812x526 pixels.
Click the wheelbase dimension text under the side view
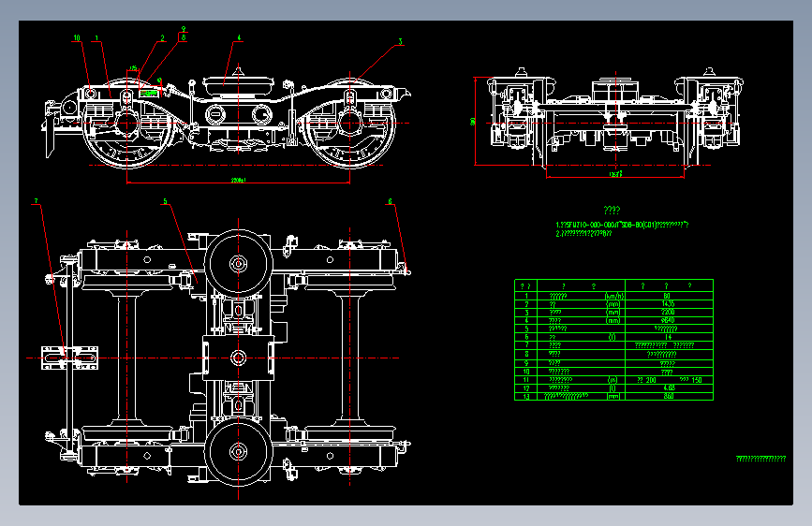click(238, 180)
